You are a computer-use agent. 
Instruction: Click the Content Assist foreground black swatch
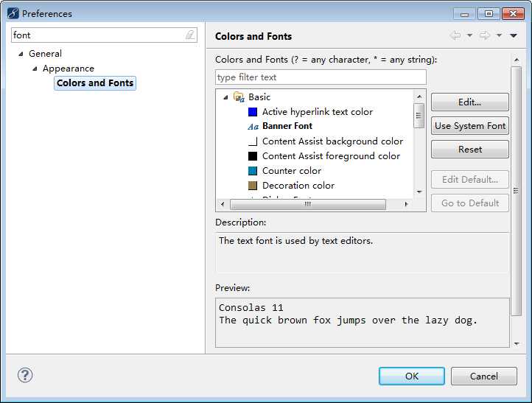tap(253, 156)
